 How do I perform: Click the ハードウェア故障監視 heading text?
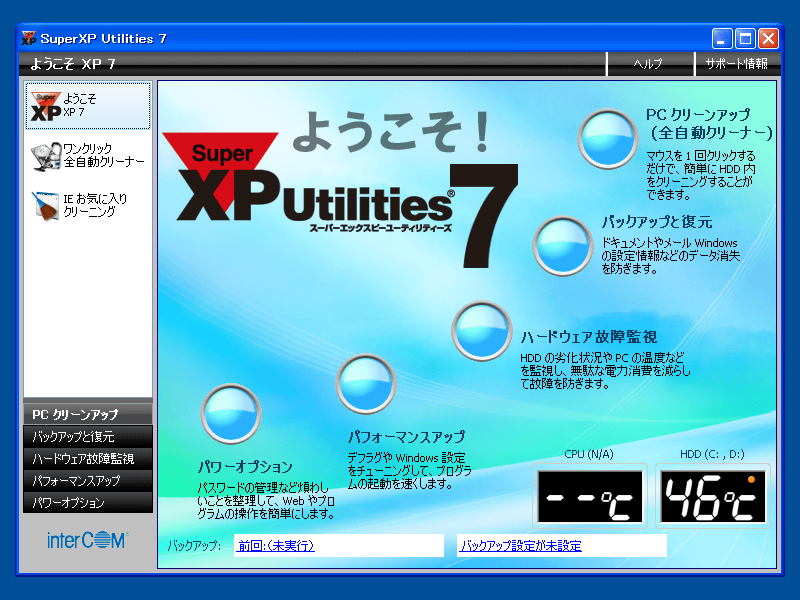(x=589, y=337)
